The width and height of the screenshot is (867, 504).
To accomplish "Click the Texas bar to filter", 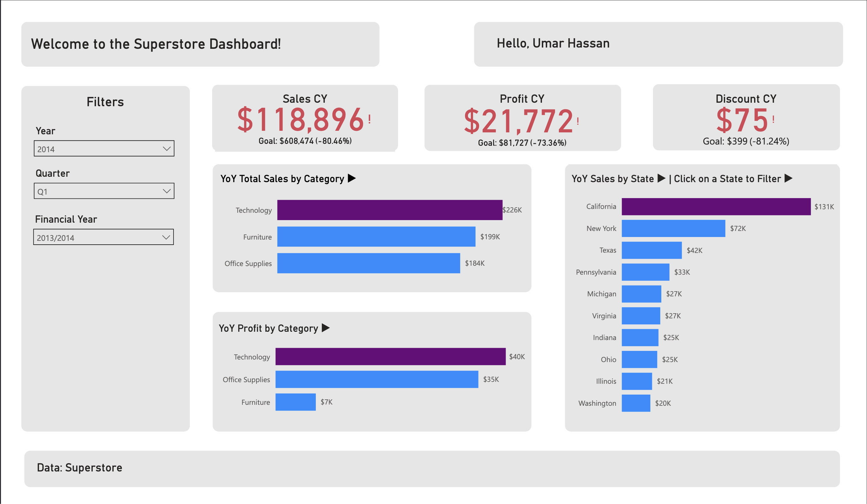I will coord(651,250).
